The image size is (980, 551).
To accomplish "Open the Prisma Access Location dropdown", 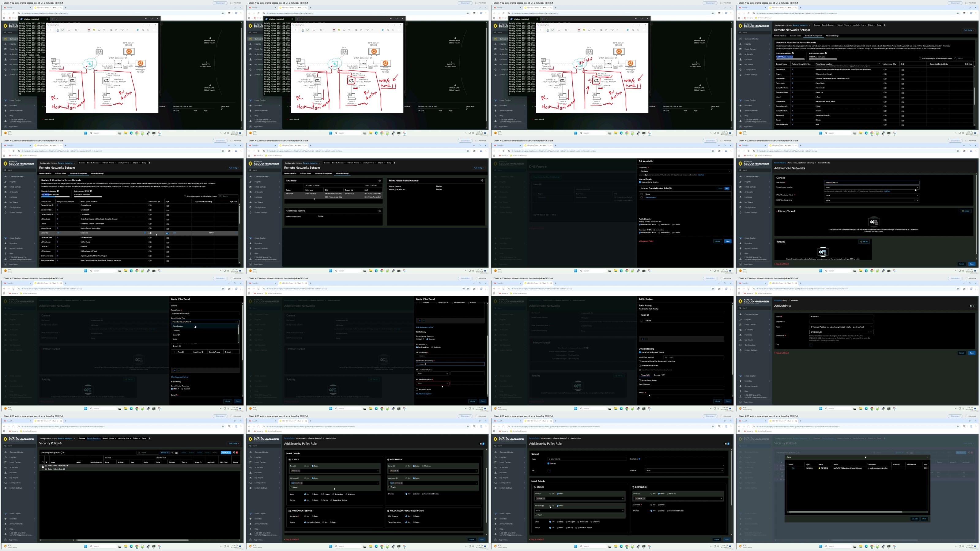I will coord(872,187).
